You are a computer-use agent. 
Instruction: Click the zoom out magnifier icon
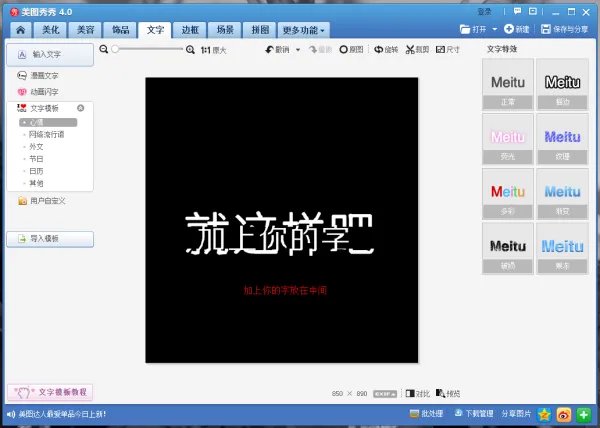click(104, 49)
